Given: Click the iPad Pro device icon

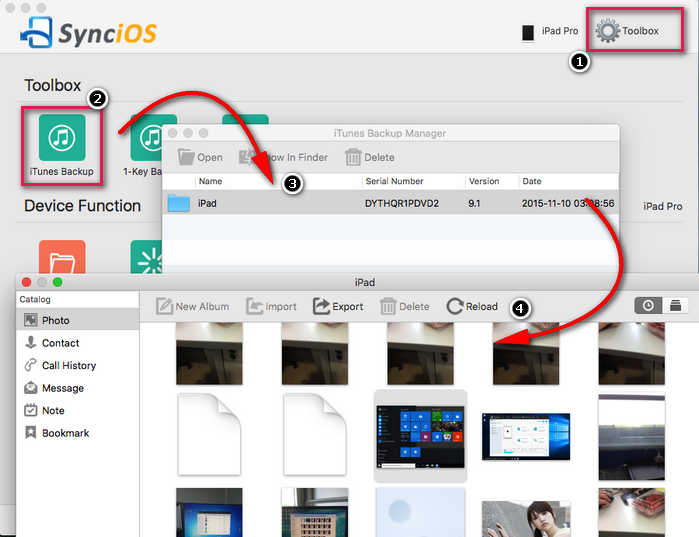Looking at the screenshot, I should 528,33.
